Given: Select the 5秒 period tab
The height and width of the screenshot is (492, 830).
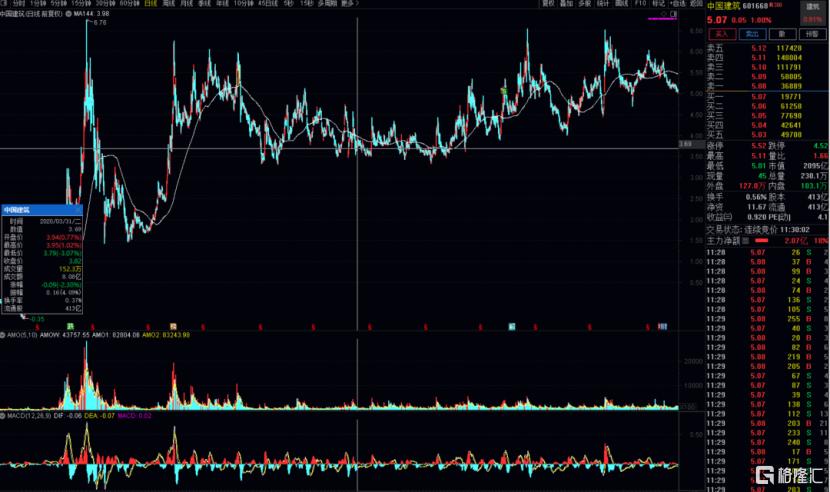Looking at the screenshot, I should tap(288, 3).
